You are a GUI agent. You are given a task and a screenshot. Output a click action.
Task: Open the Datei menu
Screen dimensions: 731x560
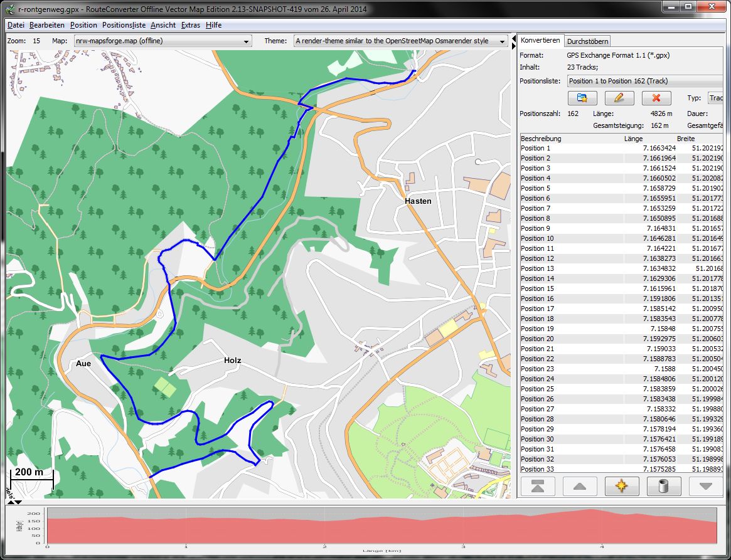pos(16,25)
